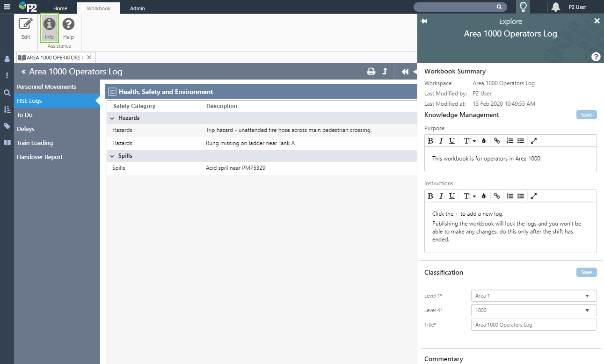Open the notifications bell icon
This screenshot has height=364, width=604.
coord(555,7)
